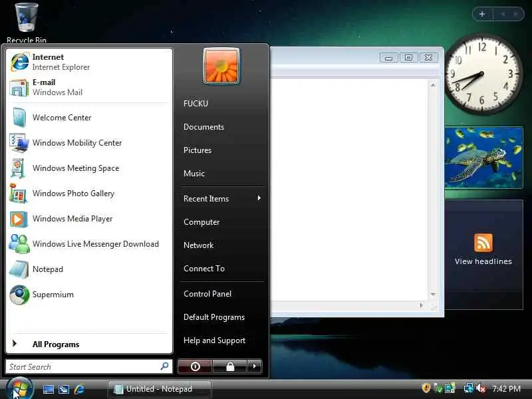
Task: Open Windows Photo Gallery icon
Action: [19, 194]
